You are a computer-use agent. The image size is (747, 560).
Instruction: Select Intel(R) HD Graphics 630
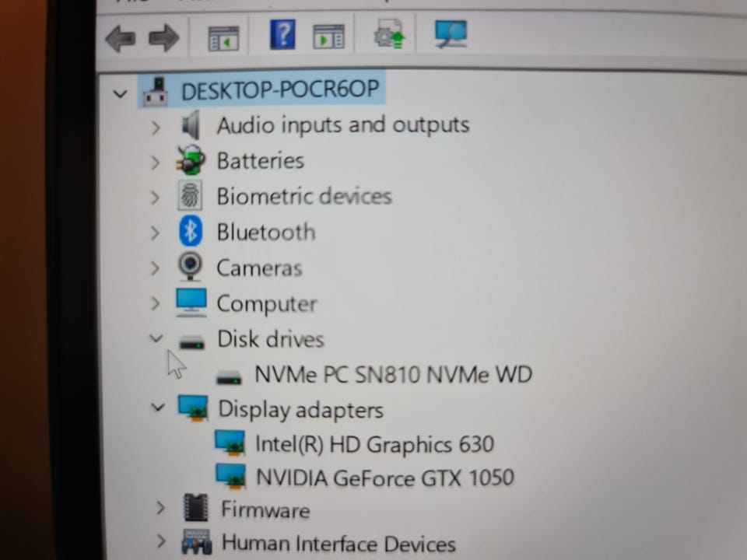pos(374,444)
